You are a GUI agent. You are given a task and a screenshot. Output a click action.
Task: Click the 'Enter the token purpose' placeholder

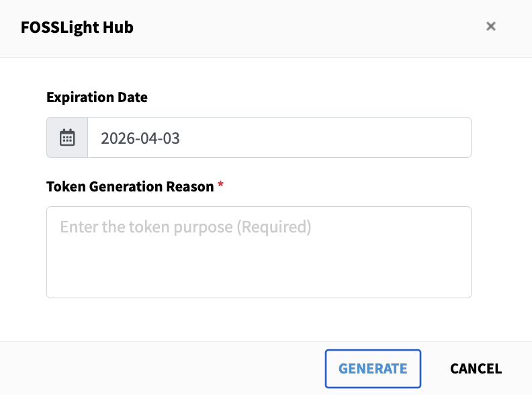point(185,227)
